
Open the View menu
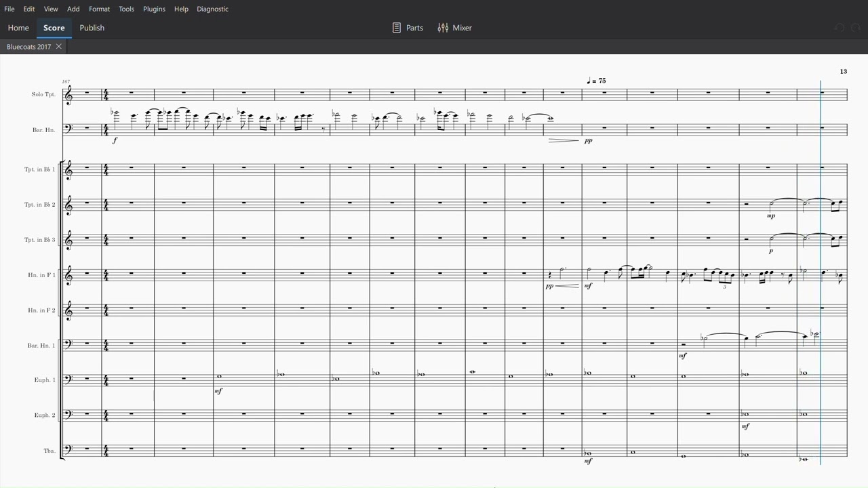click(51, 9)
